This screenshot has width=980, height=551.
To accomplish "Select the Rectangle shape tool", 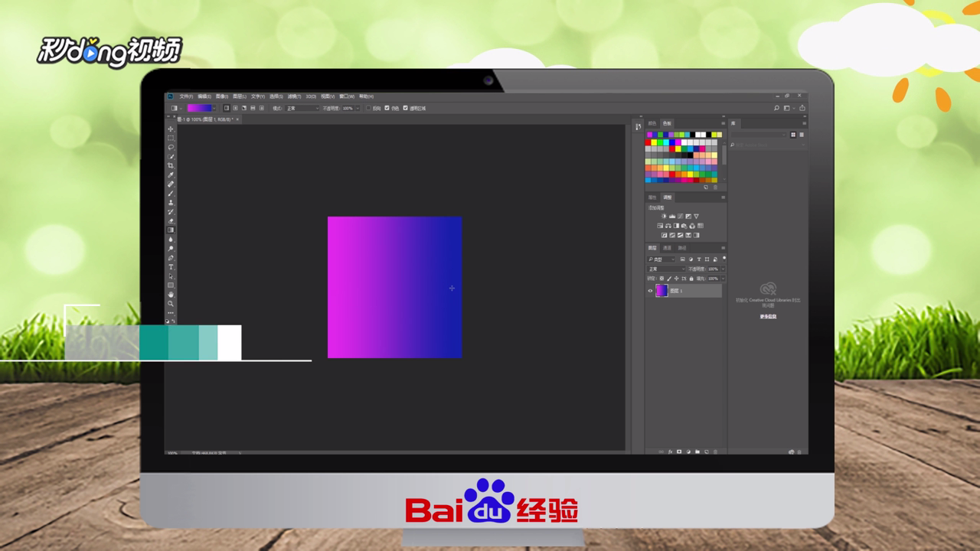I will click(171, 285).
